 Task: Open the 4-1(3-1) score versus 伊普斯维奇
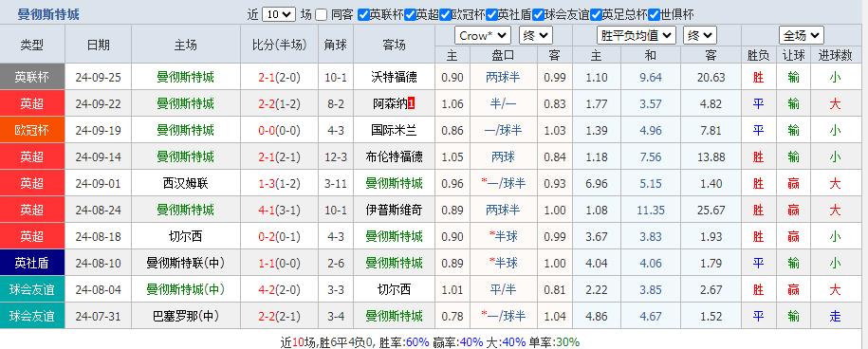click(280, 211)
